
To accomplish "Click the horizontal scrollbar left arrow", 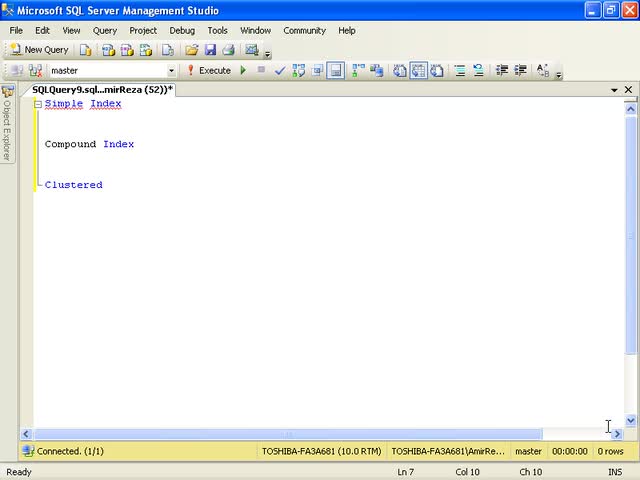I will click(x=26, y=434).
